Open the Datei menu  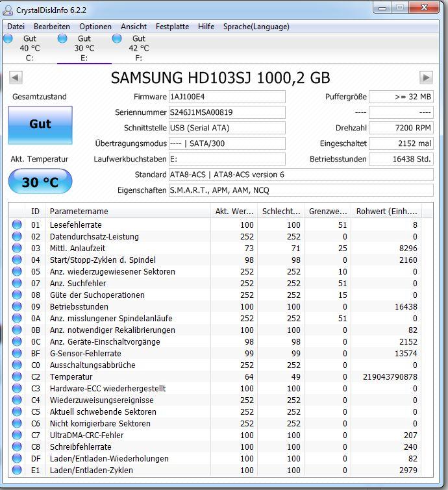tap(16, 27)
